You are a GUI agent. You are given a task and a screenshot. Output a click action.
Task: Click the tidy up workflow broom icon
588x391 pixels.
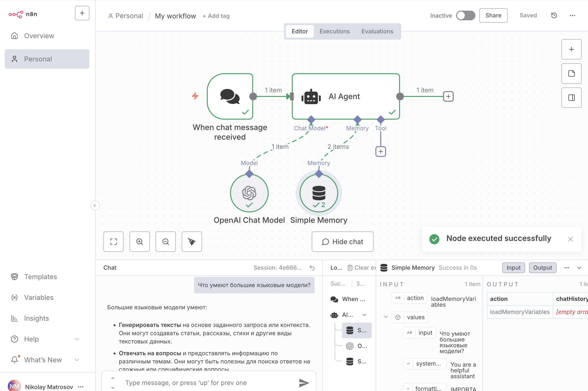(192, 242)
